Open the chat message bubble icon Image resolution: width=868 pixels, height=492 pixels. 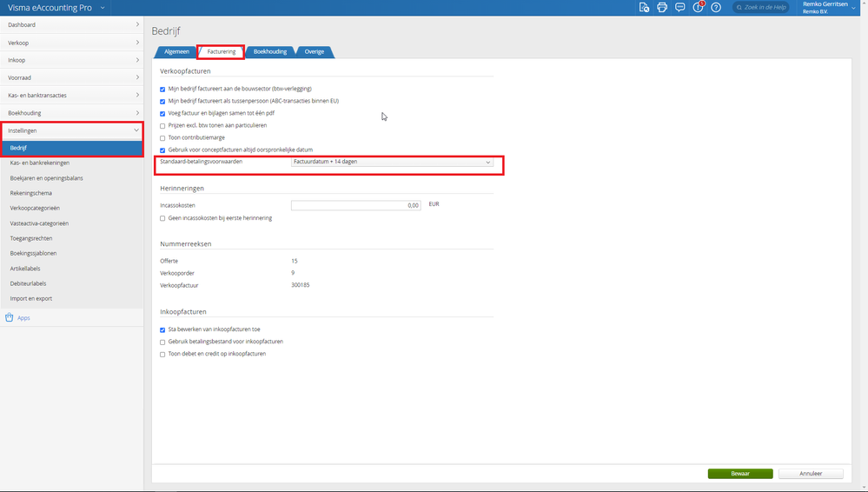click(679, 7)
